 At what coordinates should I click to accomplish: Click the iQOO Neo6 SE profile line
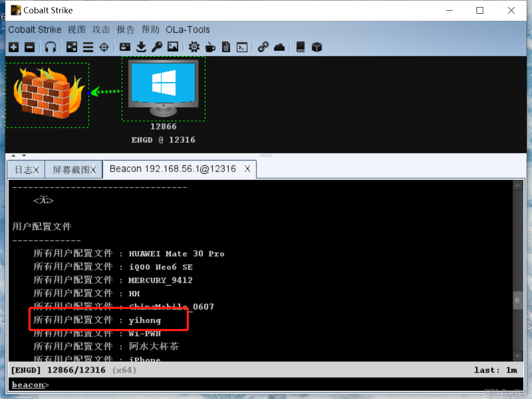[113, 267]
